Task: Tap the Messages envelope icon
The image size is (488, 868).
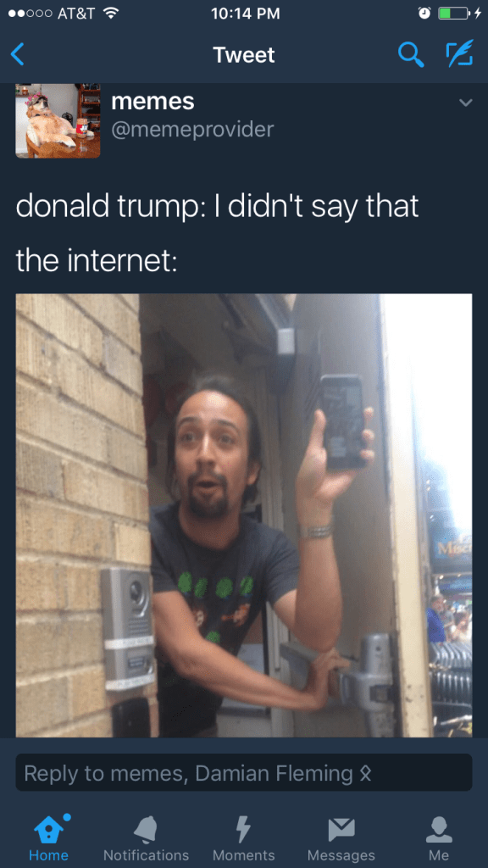Action: click(341, 830)
